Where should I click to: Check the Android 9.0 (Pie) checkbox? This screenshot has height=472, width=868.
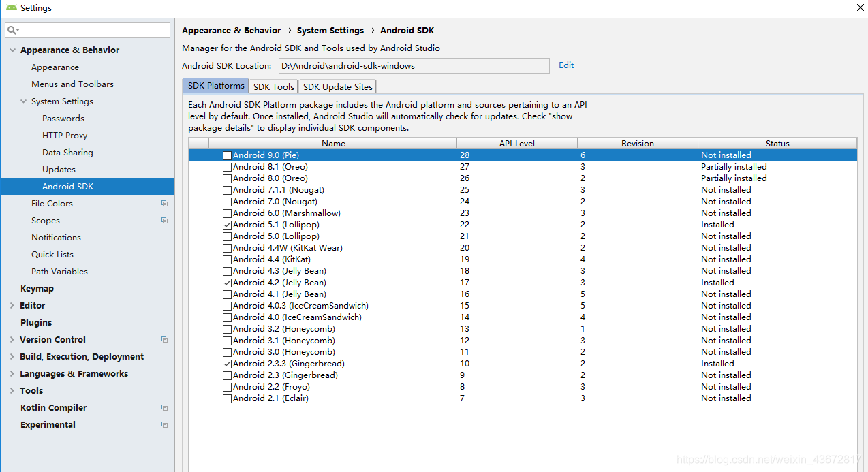[x=227, y=155]
